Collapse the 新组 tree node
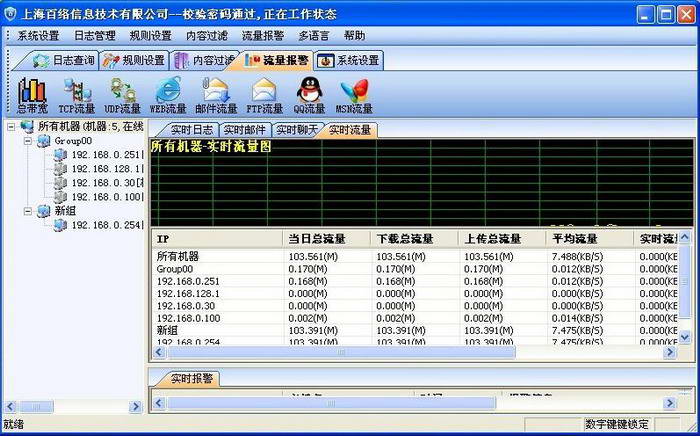700x436 pixels. [28, 211]
